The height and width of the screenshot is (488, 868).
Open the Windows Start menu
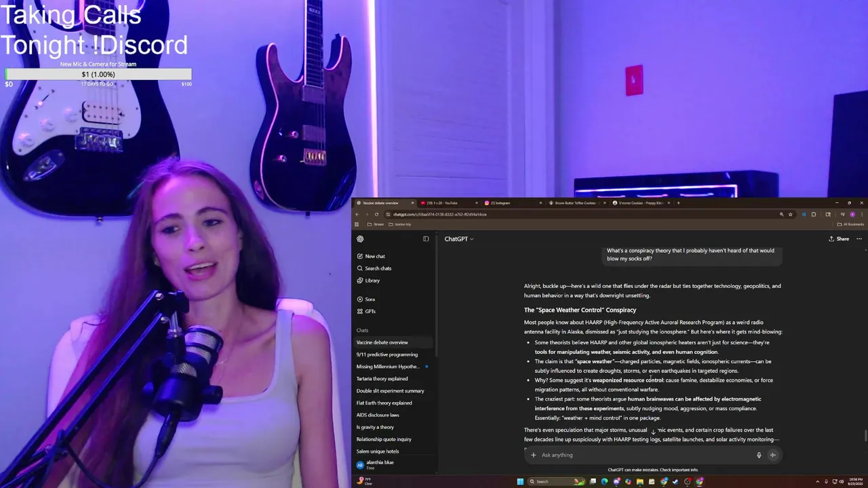[x=520, y=482]
